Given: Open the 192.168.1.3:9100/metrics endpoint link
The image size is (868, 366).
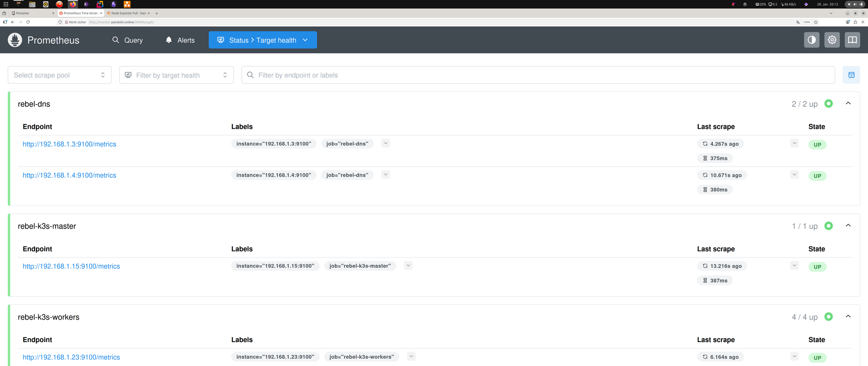Looking at the screenshot, I should 69,144.
